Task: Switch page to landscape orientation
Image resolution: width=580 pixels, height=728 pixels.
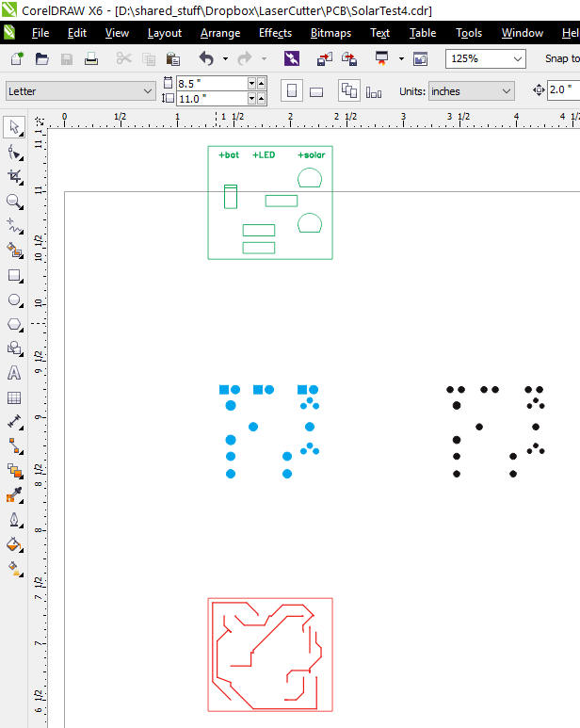Action: (x=317, y=92)
